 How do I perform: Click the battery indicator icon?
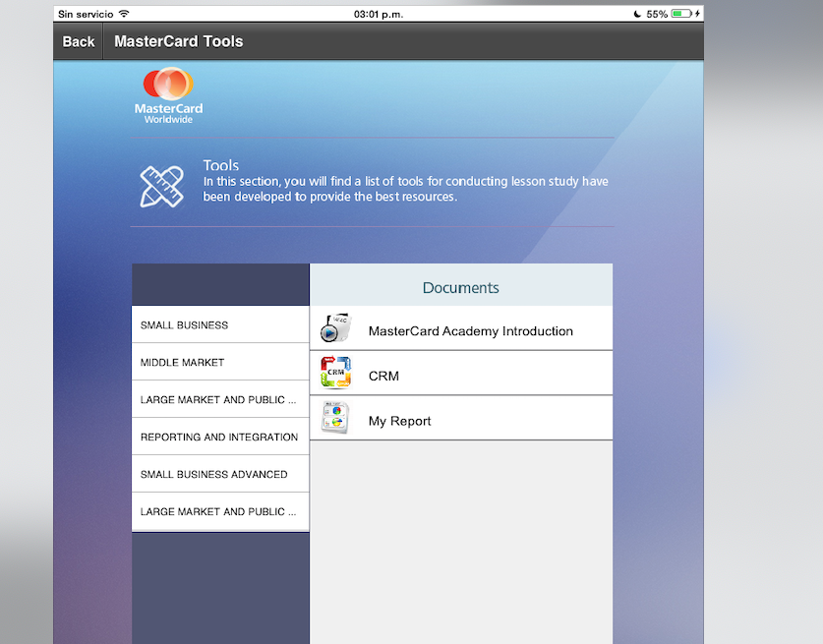[681, 14]
